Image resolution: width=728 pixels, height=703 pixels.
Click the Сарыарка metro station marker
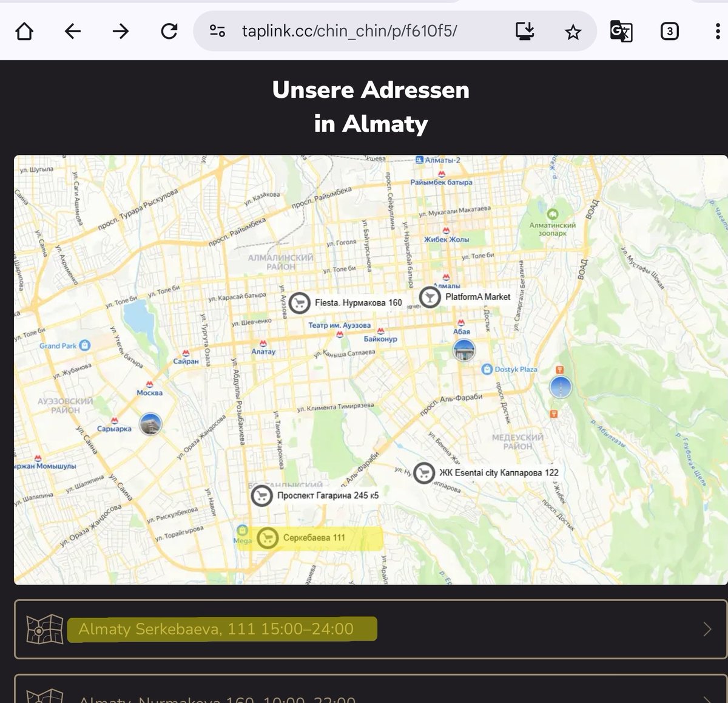click(x=114, y=421)
